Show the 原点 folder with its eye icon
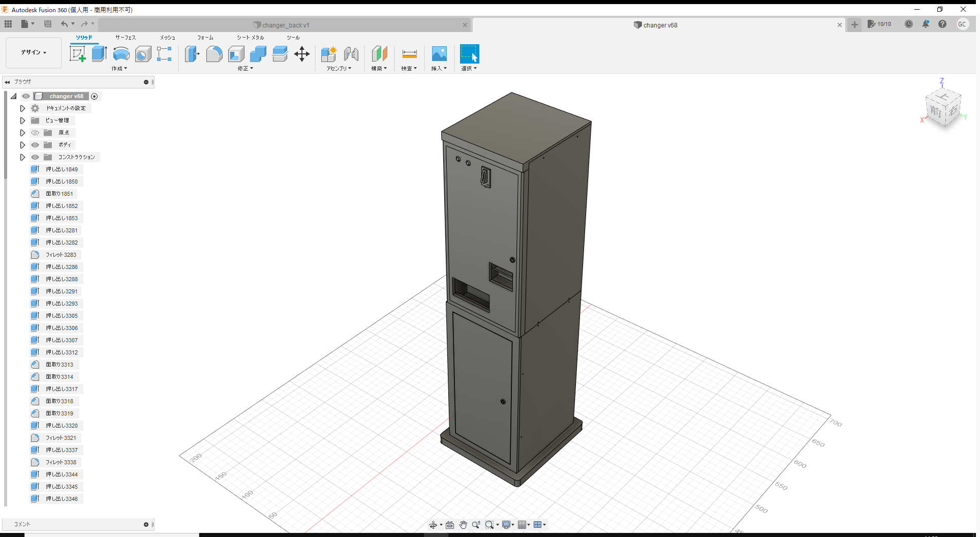Viewport: 980px width, 537px height. [x=35, y=133]
